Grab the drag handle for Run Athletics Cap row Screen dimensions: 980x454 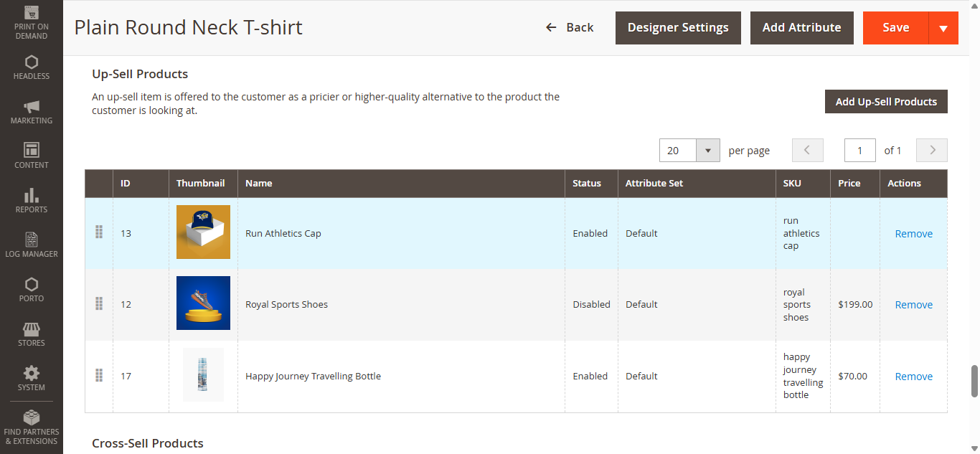pyautogui.click(x=99, y=232)
